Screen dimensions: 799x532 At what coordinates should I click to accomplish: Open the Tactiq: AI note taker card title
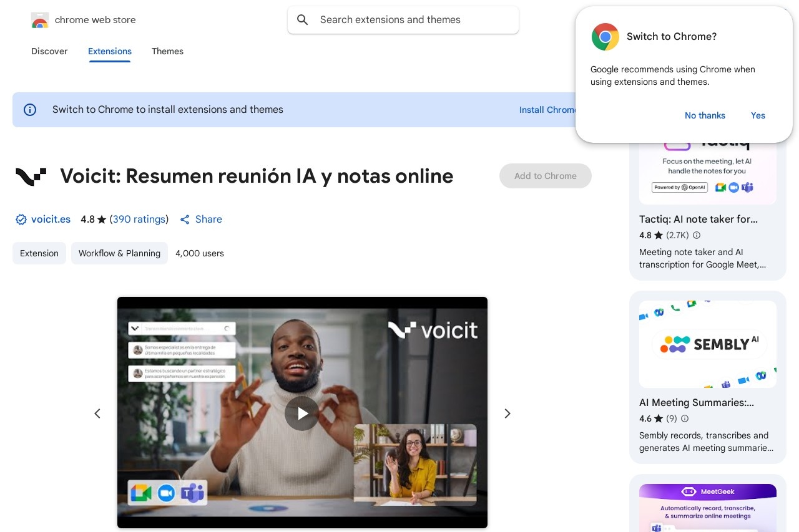click(699, 220)
